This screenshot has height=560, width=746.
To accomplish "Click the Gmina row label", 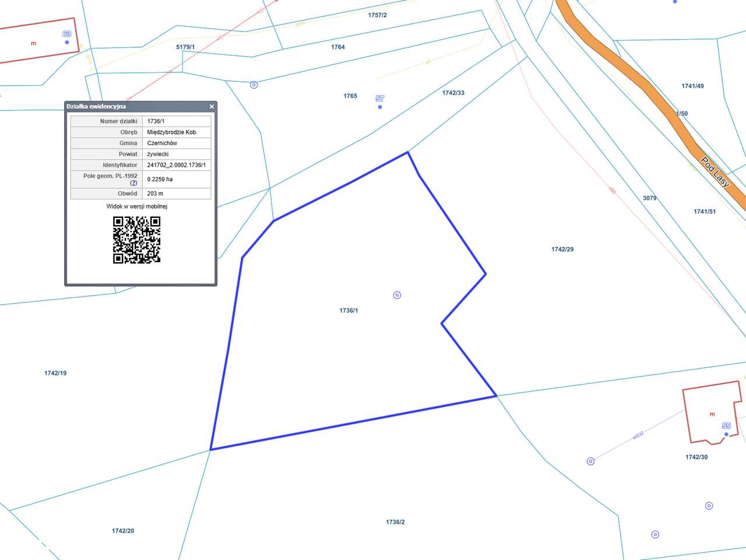I will click(x=129, y=143).
